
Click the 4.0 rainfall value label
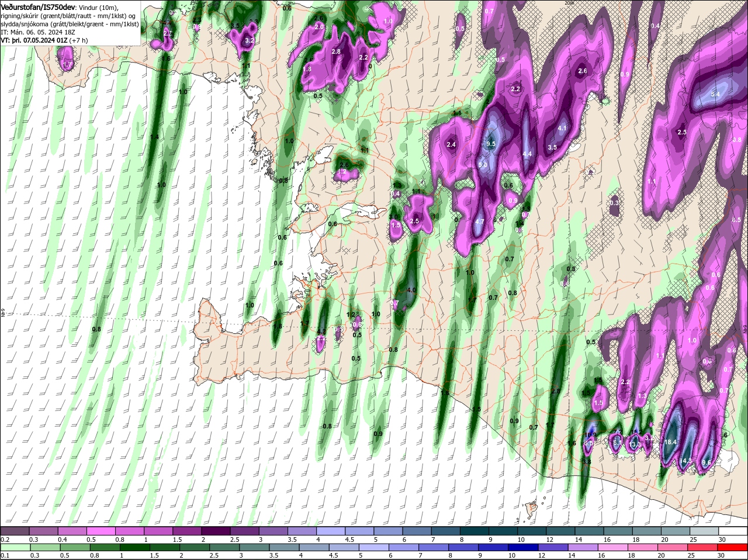tap(411, 290)
